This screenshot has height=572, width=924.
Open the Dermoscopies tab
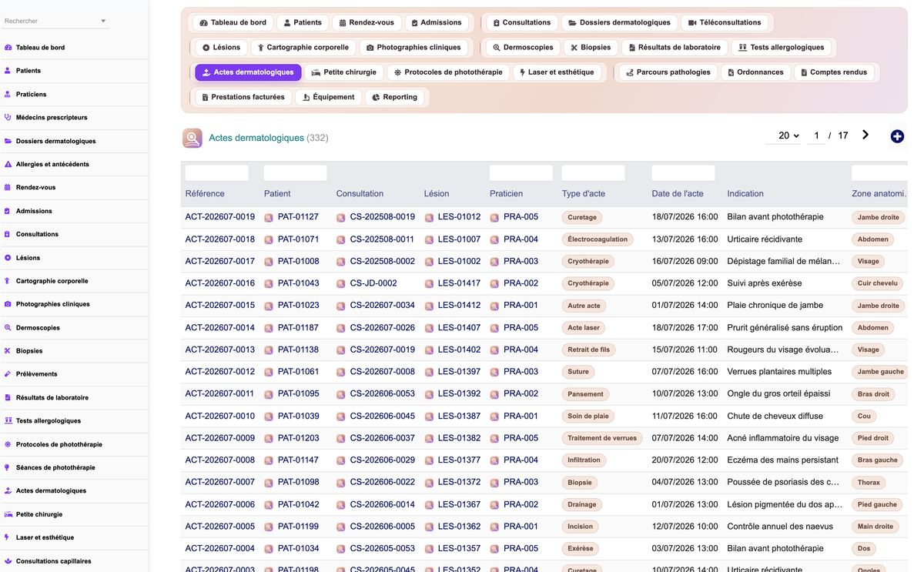523,47
